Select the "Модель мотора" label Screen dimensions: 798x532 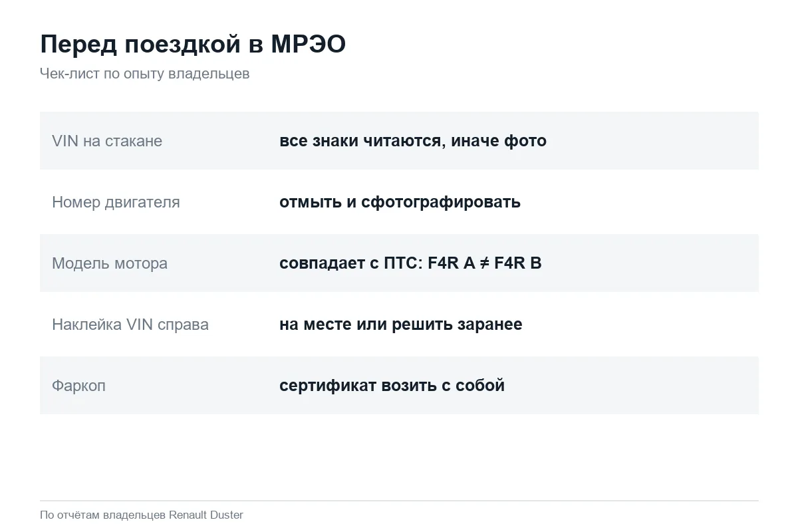(110, 263)
